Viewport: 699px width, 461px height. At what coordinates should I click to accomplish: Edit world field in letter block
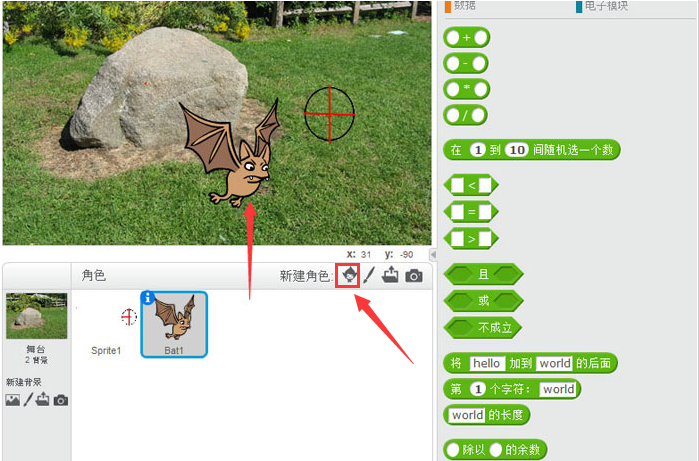558,389
